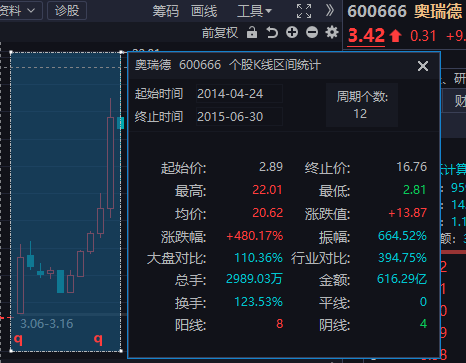Image resolution: width=466 pixels, height=363 pixels.
Task: Click the left q marker on chart
Action: click(x=18, y=340)
